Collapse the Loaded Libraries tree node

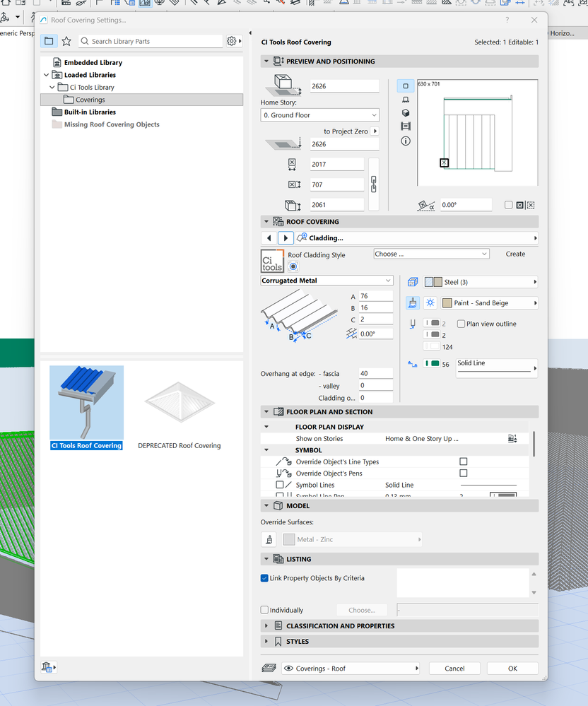47,75
